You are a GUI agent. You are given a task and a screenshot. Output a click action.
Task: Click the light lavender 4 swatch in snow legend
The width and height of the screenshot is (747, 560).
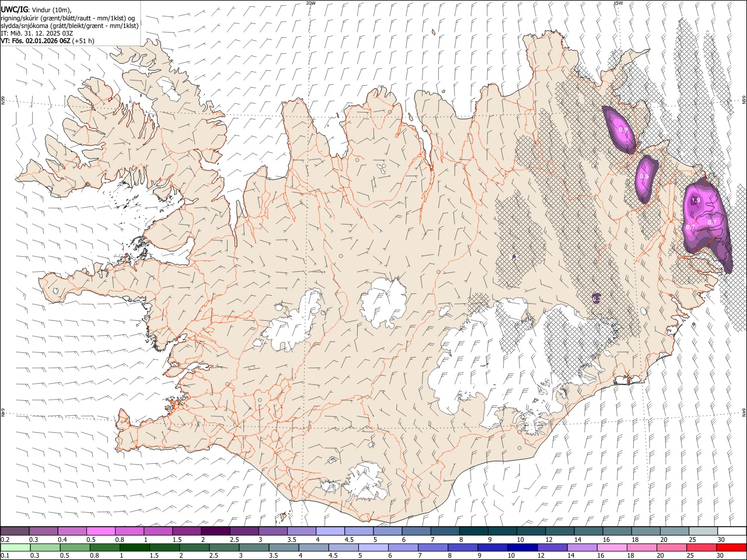click(x=330, y=531)
